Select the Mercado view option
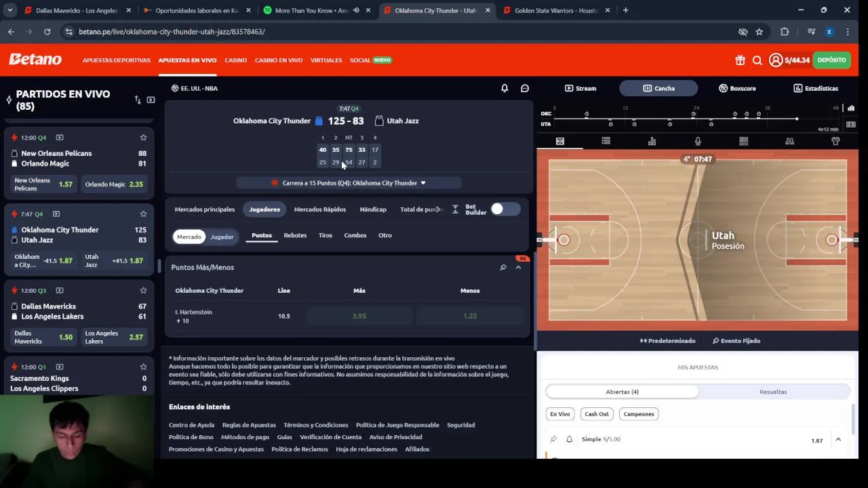 [189, 237]
